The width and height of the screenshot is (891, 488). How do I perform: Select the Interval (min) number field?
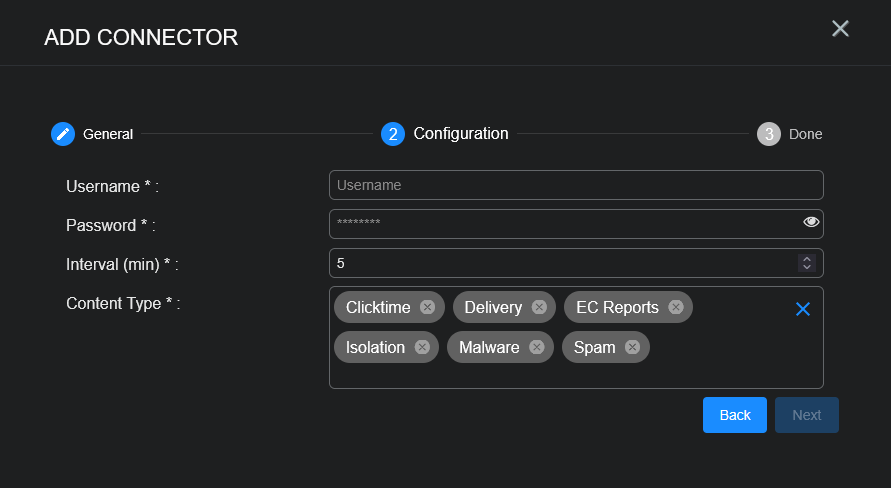coord(560,263)
